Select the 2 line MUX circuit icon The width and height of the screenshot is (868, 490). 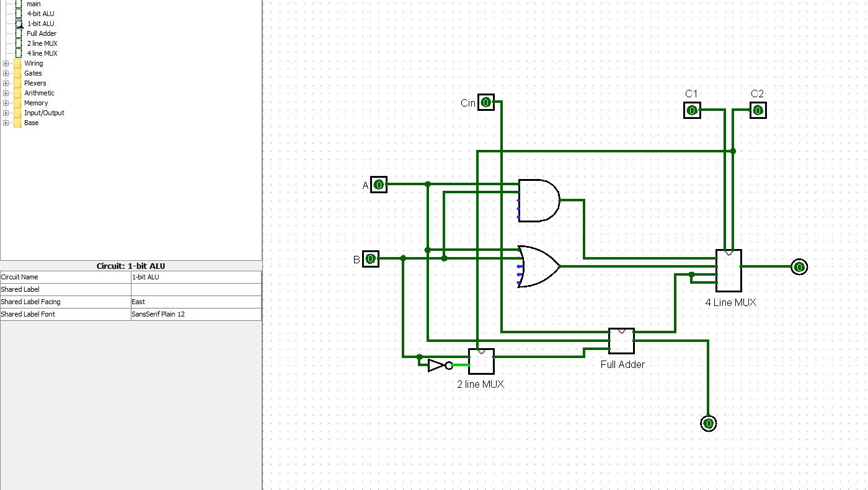[x=19, y=43]
